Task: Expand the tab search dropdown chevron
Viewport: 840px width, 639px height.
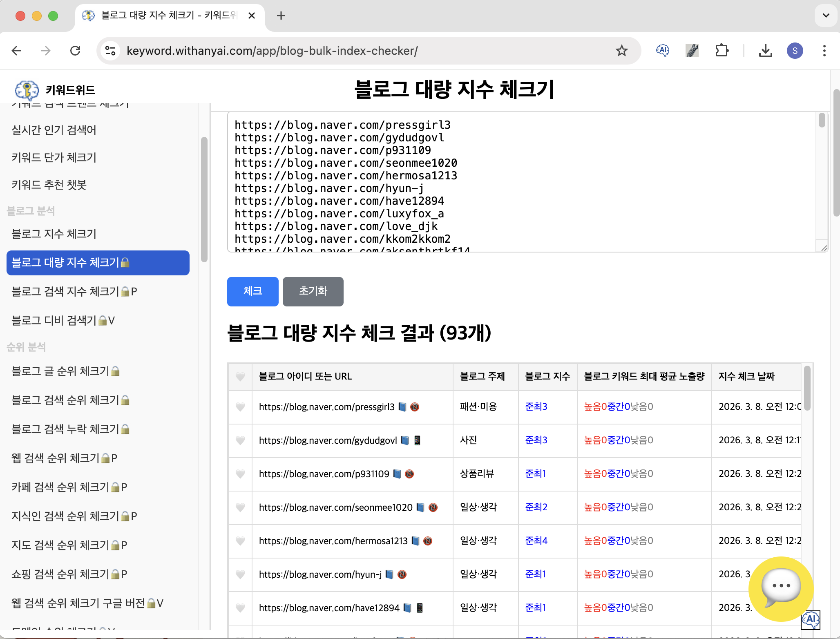Action: point(826,16)
